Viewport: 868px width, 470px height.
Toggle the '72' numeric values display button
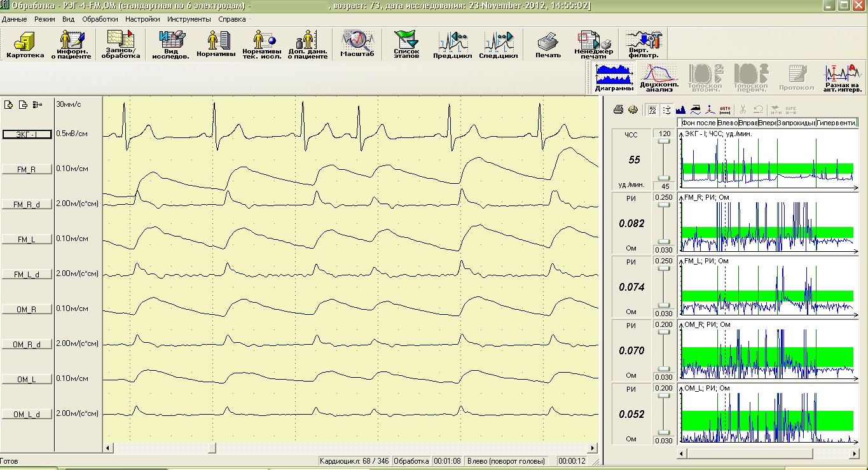point(652,109)
